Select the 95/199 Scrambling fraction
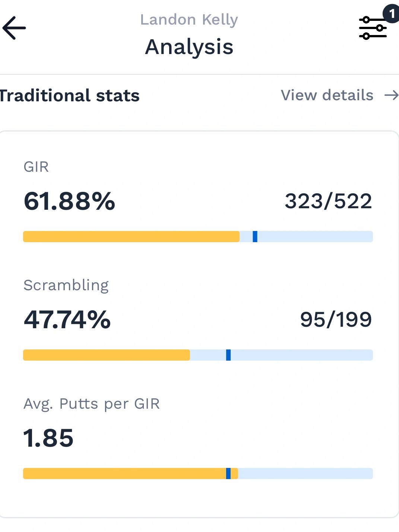This screenshot has width=399, height=532. click(x=336, y=320)
